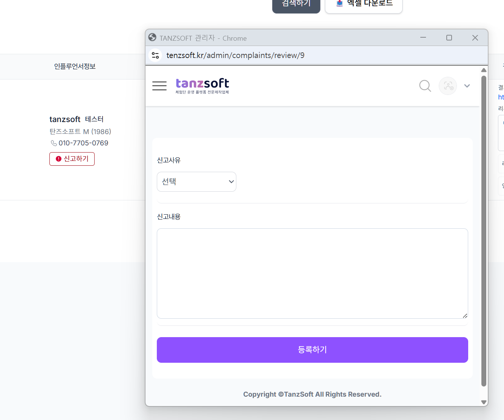Click the globe icon in popup title bar
The width and height of the screenshot is (504, 420).
coord(152,37)
